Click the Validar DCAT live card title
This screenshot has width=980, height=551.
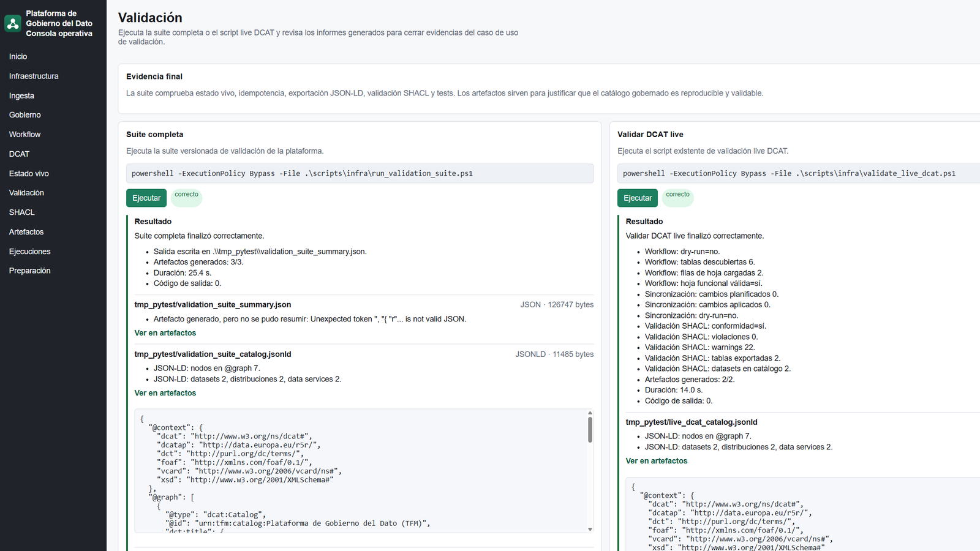point(650,134)
